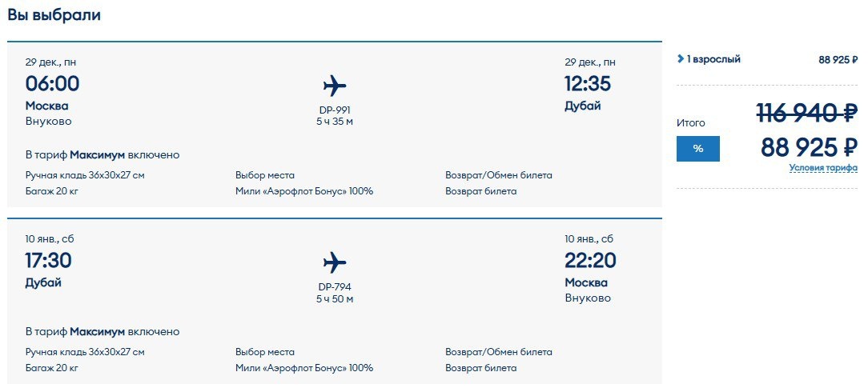Click the airplane icon for flight DP-794
The height and width of the screenshot is (388, 868).
[x=335, y=262]
